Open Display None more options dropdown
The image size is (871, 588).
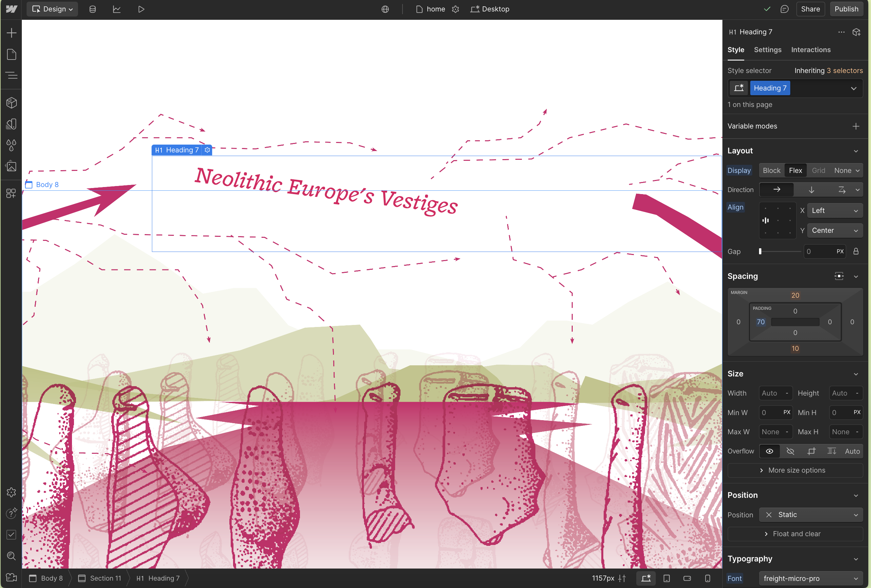[x=858, y=170]
